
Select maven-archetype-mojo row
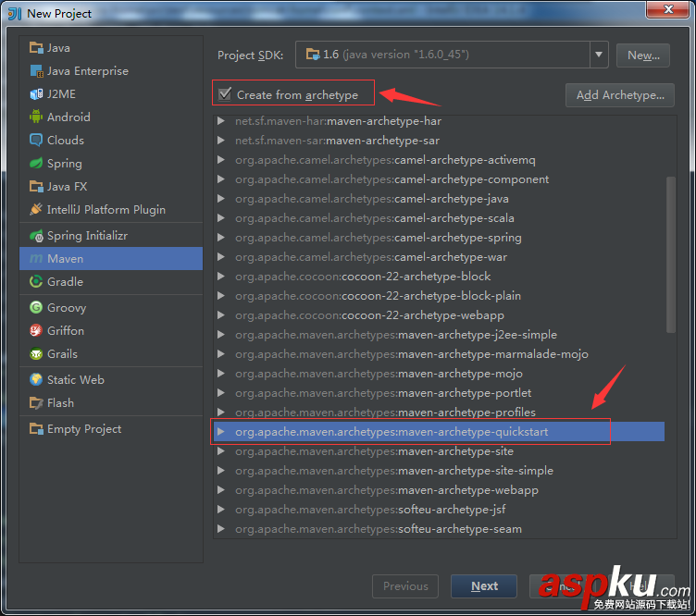(x=439, y=374)
